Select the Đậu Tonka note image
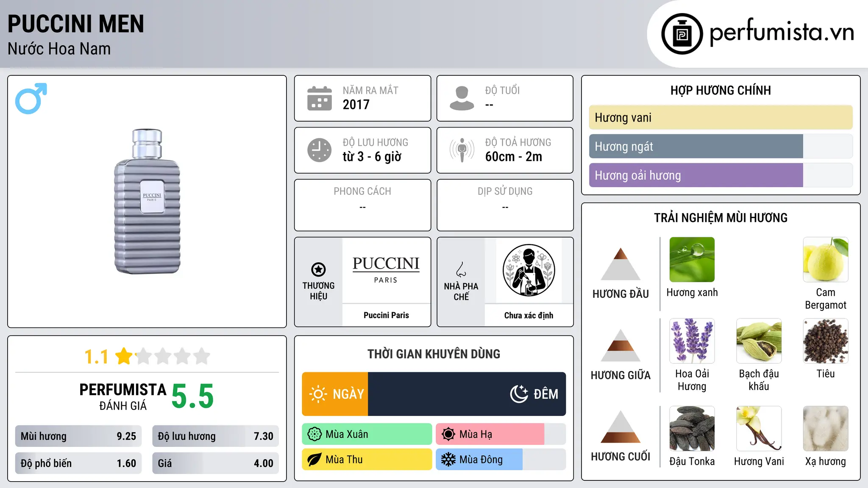Viewport: 868px width, 488px height. [692, 429]
